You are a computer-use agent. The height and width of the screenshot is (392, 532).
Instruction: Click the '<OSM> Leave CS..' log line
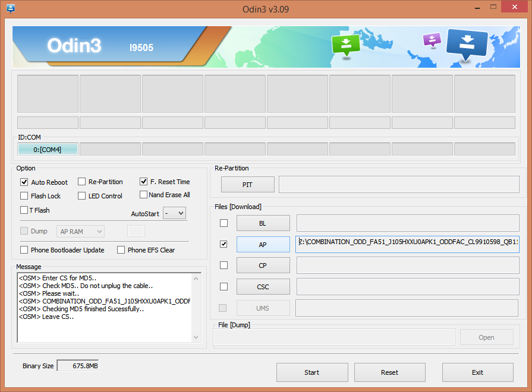pos(46,317)
